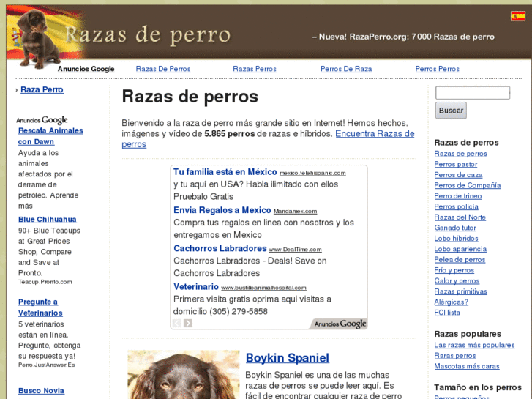
Task: Open the Alérgicas? link
Action: coord(452,302)
